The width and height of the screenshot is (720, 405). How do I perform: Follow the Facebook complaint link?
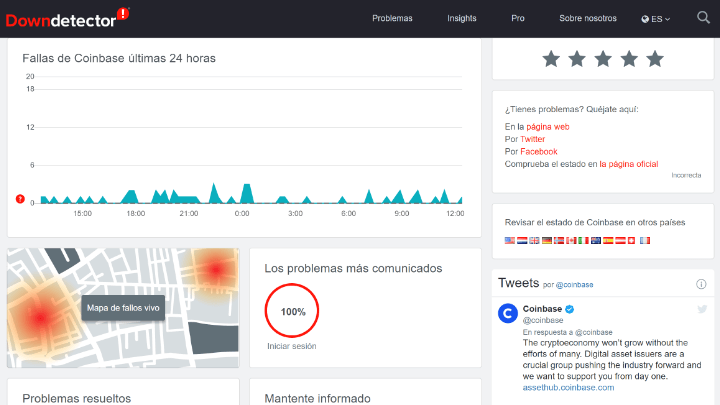[539, 152]
